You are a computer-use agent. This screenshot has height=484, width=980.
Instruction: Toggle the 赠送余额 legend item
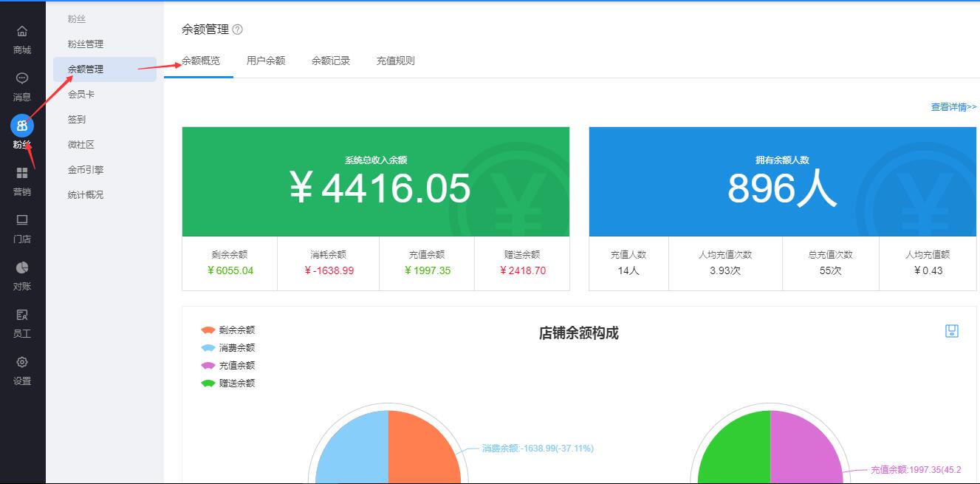coord(227,384)
